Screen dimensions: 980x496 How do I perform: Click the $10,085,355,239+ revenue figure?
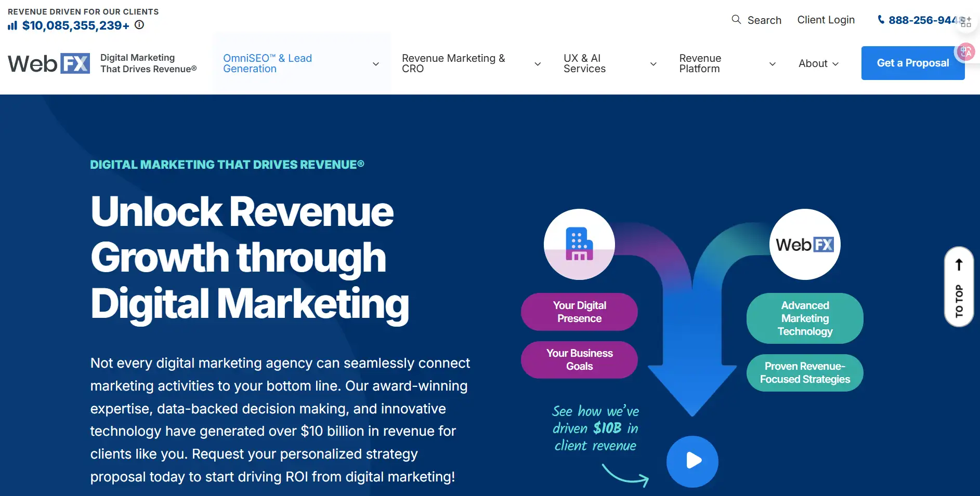[x=75, y=25]
